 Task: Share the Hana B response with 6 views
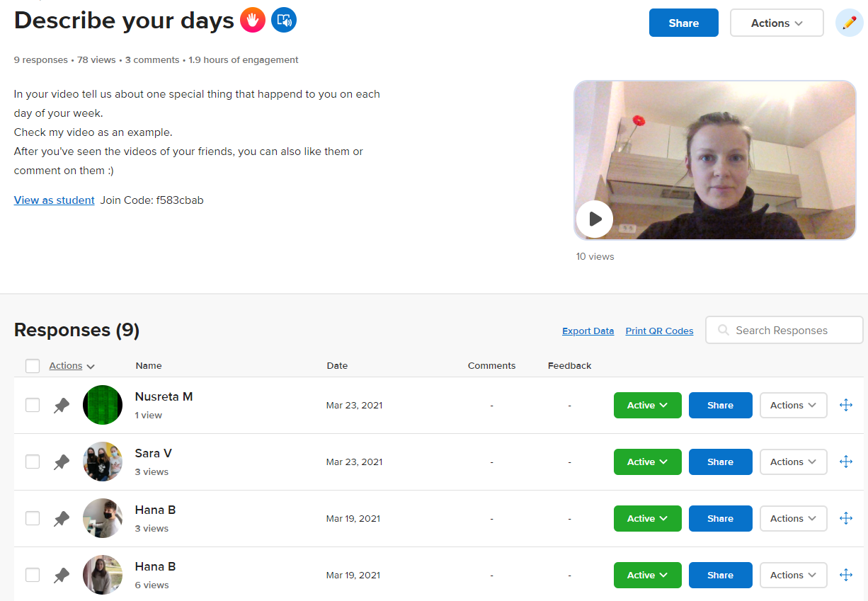pos(721,575)
